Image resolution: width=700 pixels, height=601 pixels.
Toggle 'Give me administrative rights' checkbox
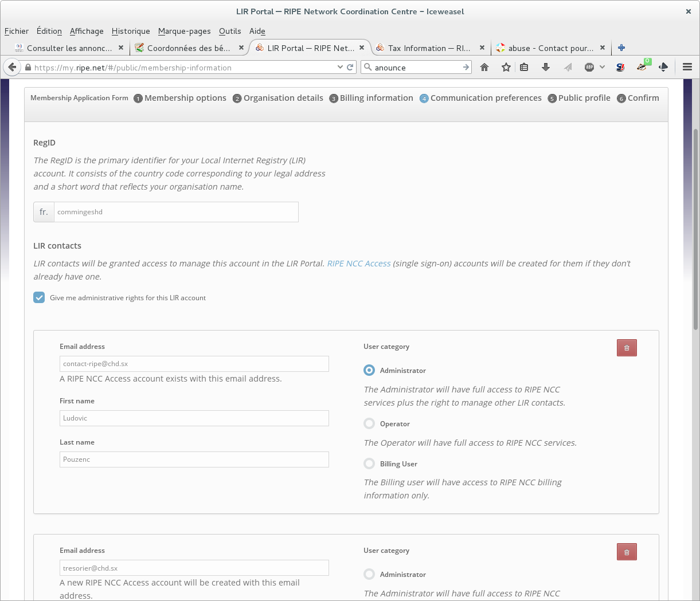tap(39, 297)
